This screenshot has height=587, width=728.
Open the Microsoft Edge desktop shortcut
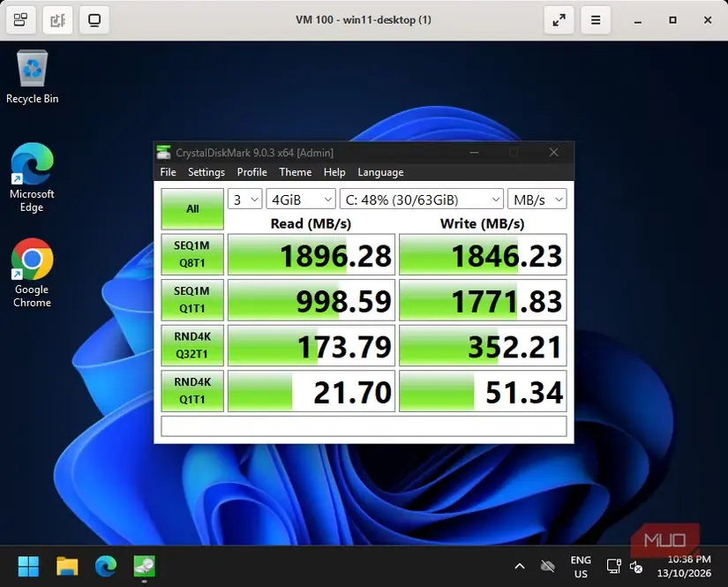point(32,177)
